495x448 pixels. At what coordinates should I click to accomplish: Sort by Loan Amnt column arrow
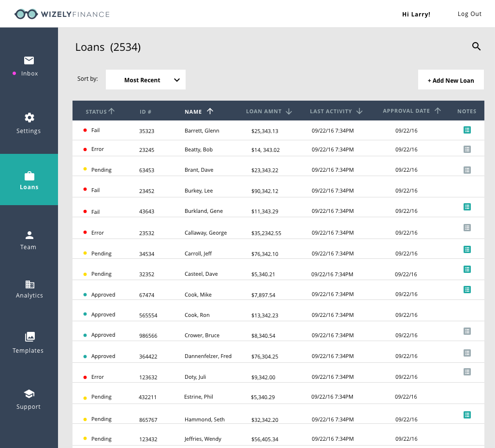(x=289, y=111)
